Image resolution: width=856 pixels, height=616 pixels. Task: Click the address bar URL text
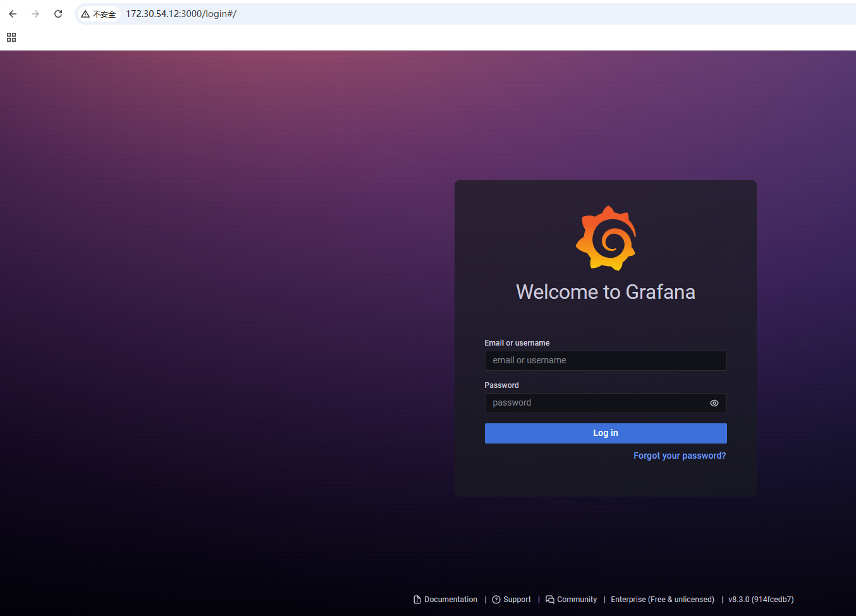[x=181, y=14]
